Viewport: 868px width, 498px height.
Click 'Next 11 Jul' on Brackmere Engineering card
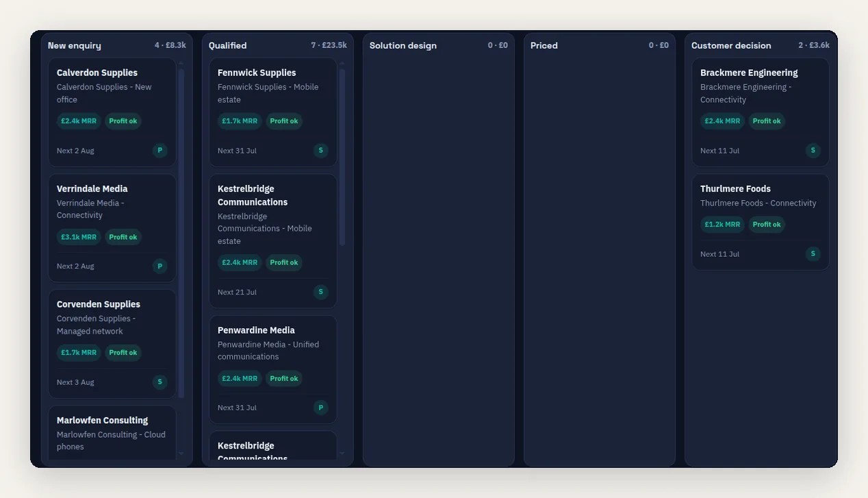pos(719,151)
